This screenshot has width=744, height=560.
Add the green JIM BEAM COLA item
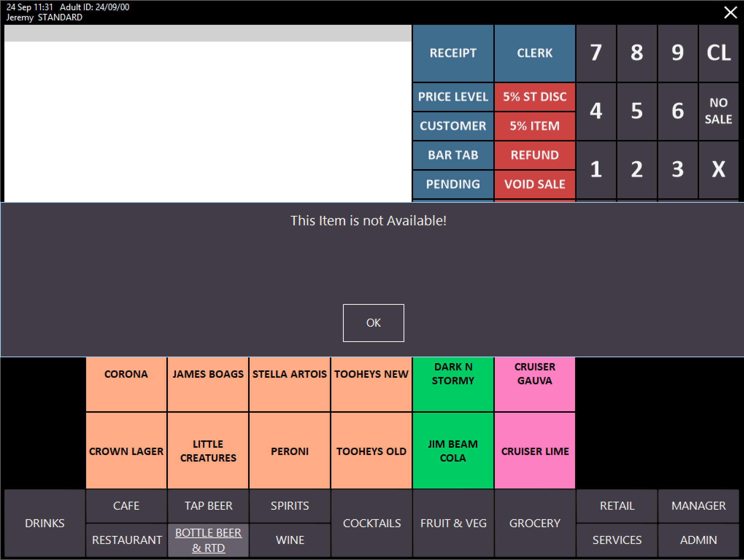pos(452,451)
